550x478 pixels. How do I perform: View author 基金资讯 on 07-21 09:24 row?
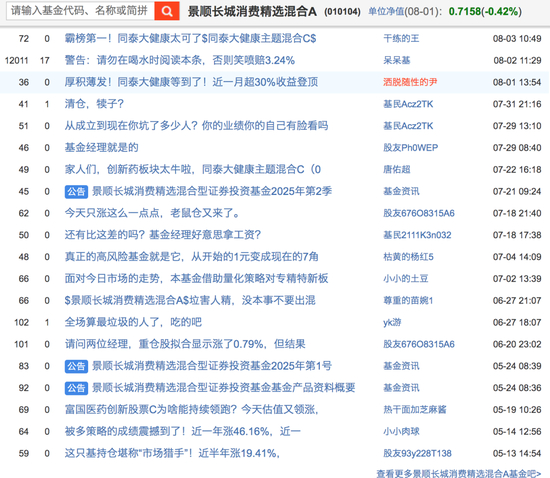pyautogui.click(x=401, y=191)
